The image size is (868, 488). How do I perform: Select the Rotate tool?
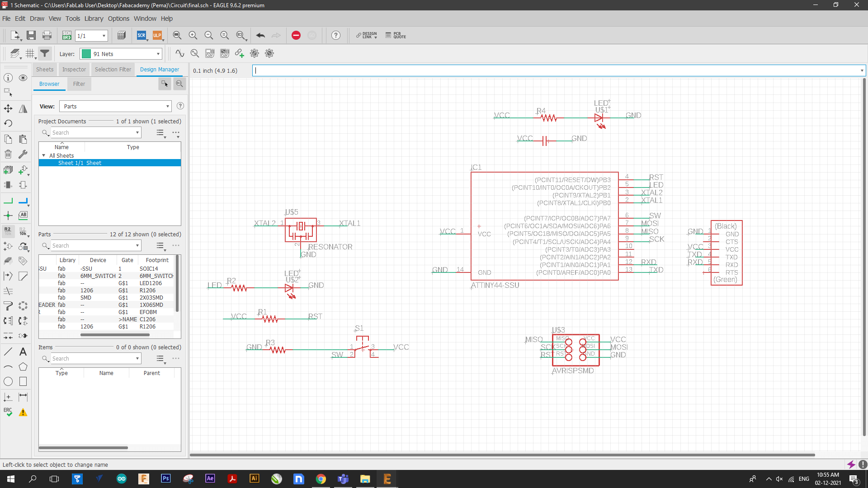tap(8, 123)
